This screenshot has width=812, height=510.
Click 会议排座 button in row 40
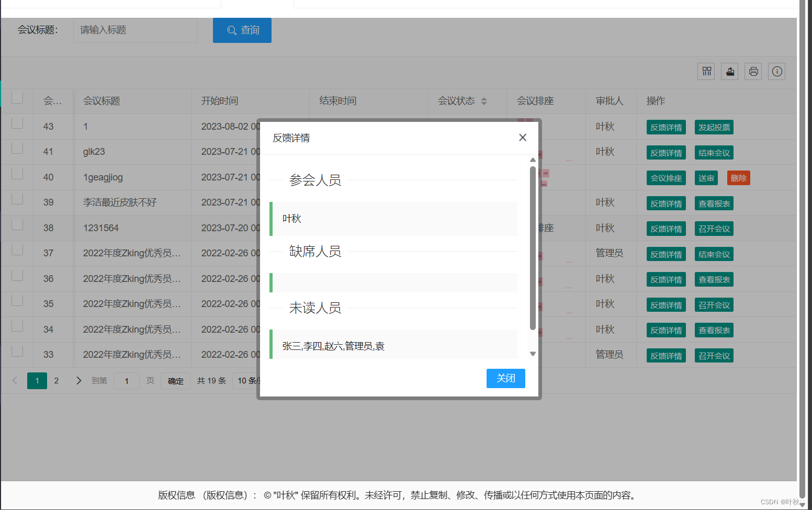tap(666, 178)
